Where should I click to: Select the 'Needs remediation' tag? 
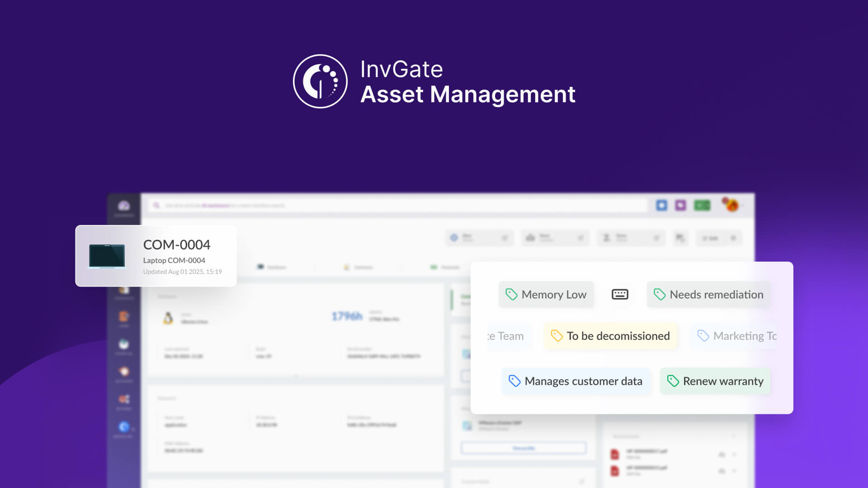pos(708,295)
